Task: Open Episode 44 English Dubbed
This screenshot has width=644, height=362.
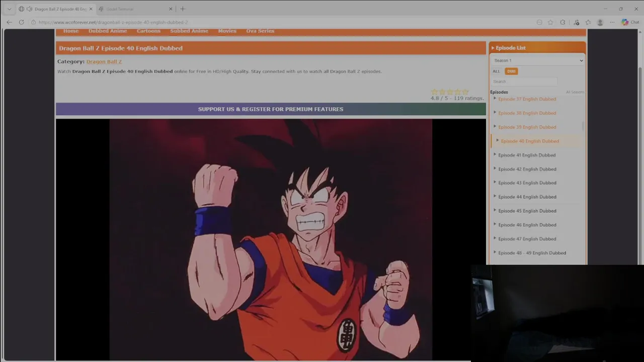Action: pyautogui.click(x=527, y=197)
